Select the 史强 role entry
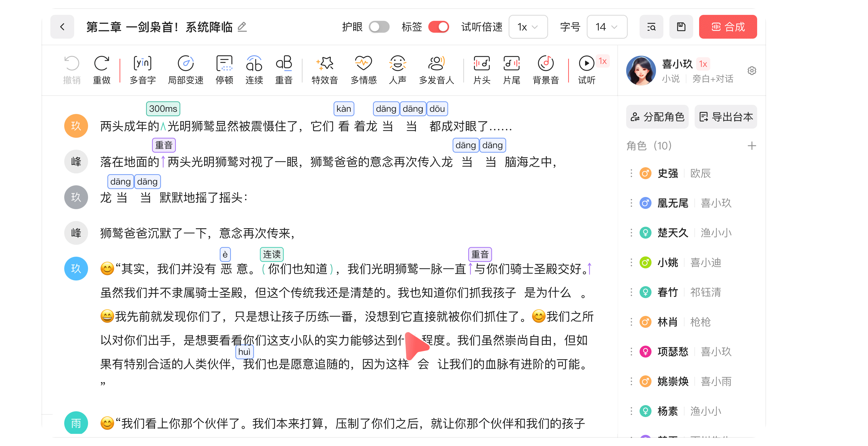 [668, 173]
